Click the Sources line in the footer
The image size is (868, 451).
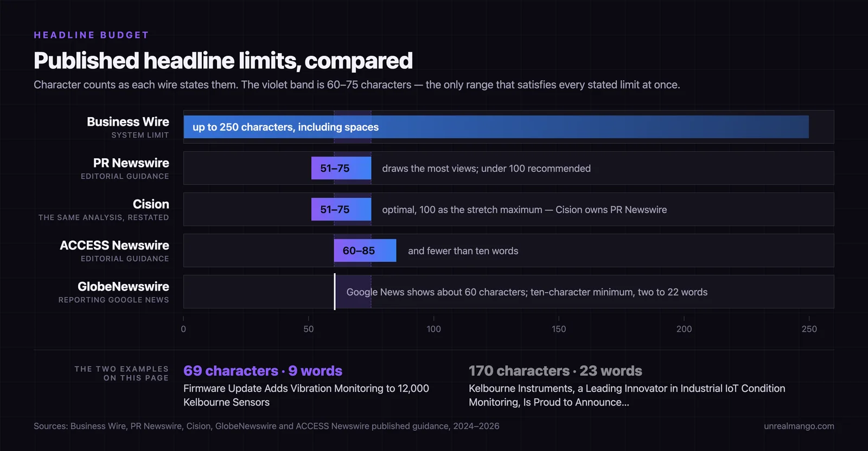pyautogui.click(x=266, y=426)
